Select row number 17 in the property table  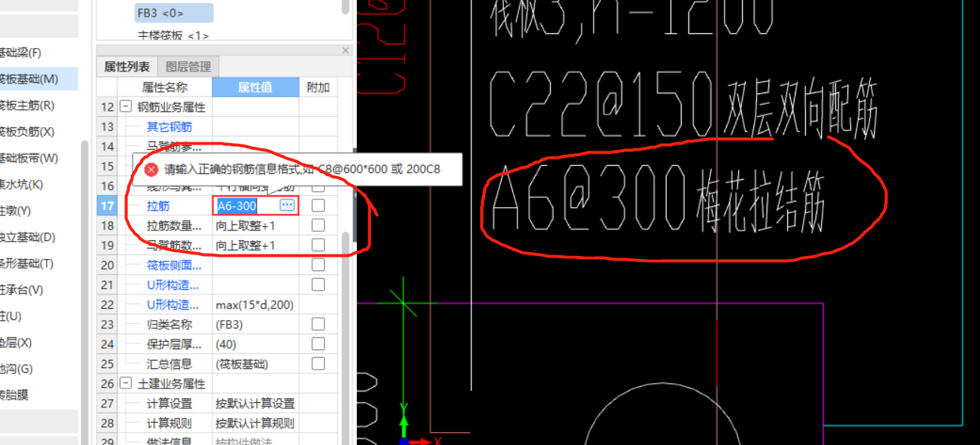click(107, 206)
